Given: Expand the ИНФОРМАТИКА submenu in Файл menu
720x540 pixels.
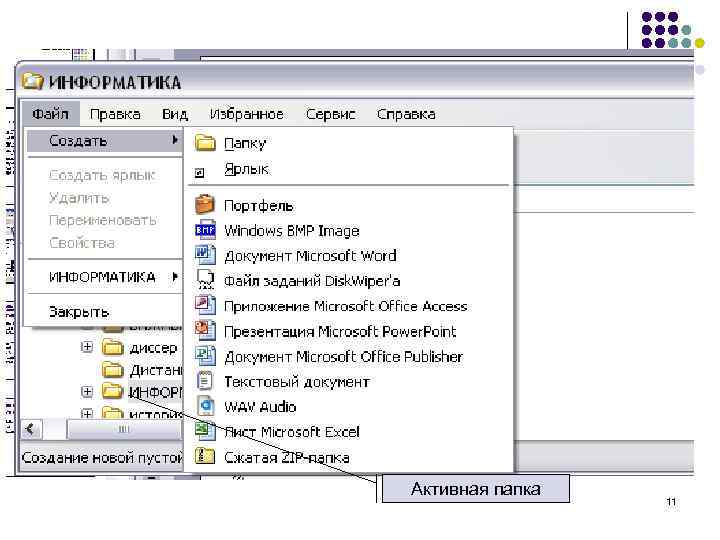Looking at the screenshot, I should coord(105,277).
